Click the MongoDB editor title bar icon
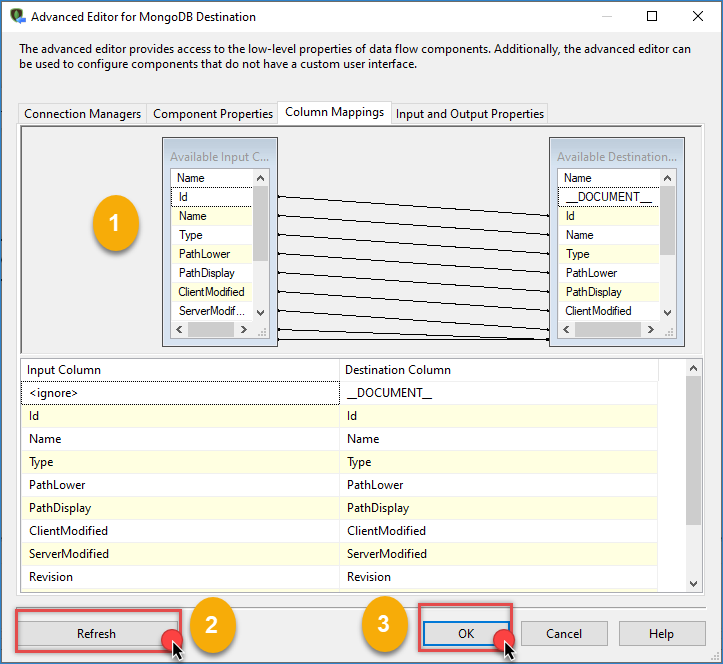723x664 pixels. click(x=18, y=16)
